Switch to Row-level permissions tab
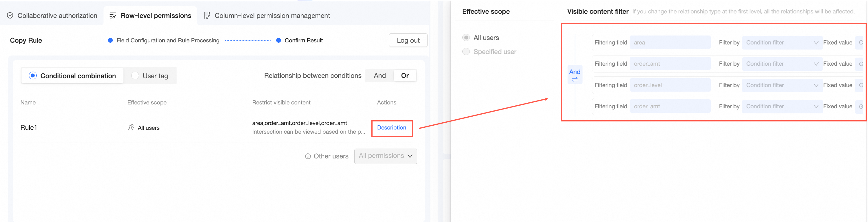The width and height of the screenshot is (868, 222). pyautogui.click(x=150, y=16)
